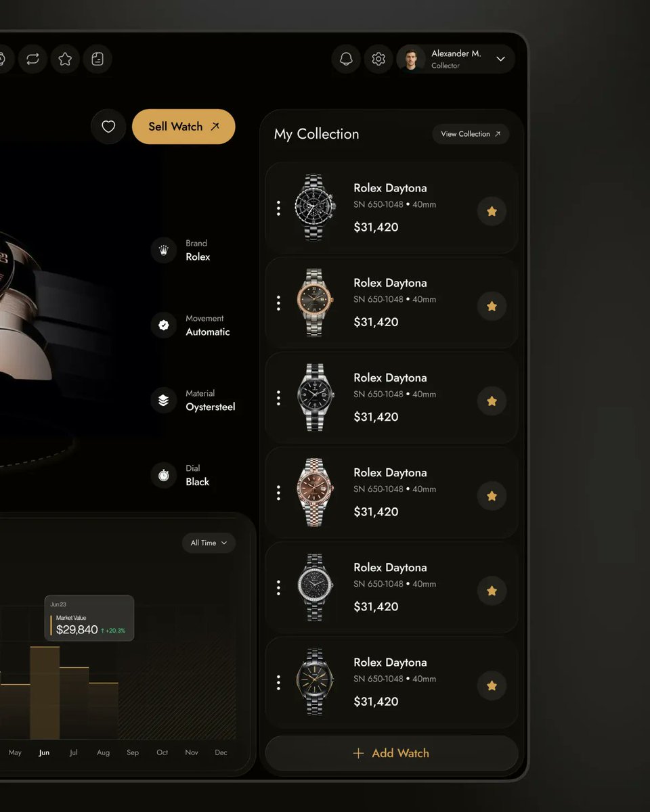Open three-dot menu of the brown-dial watch card
This screenshot has height=812, width=650.
(278, 493)
